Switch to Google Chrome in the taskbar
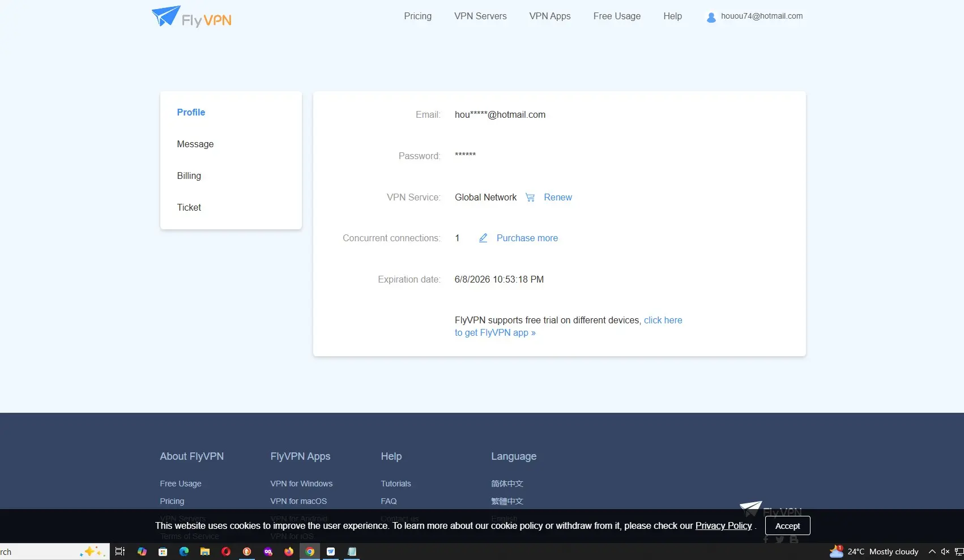This screenshot has height=560, width=964. coord(310,552)
